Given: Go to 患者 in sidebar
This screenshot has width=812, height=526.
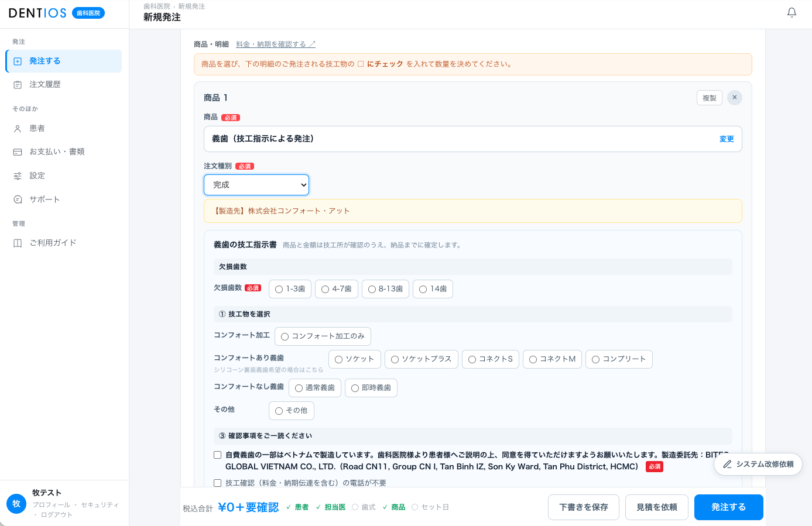Looking at the screenshot, I should click(64, 129).
